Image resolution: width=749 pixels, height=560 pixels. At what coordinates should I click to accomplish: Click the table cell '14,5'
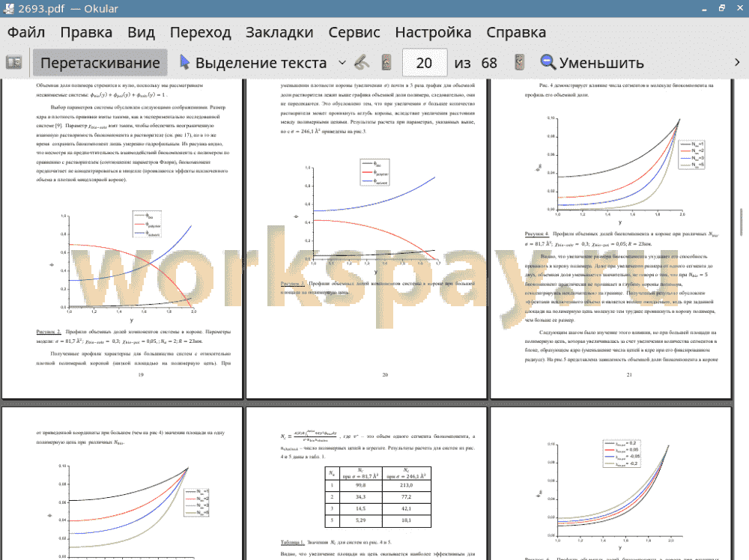point(361,508)
